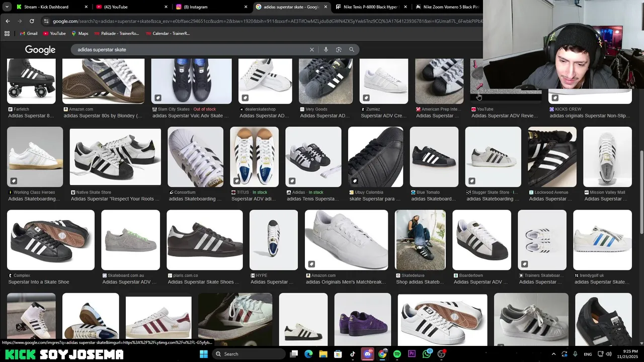Open Premiere Pro from taskbar
This screenshot has height=362, width=644.
[412, 354]
